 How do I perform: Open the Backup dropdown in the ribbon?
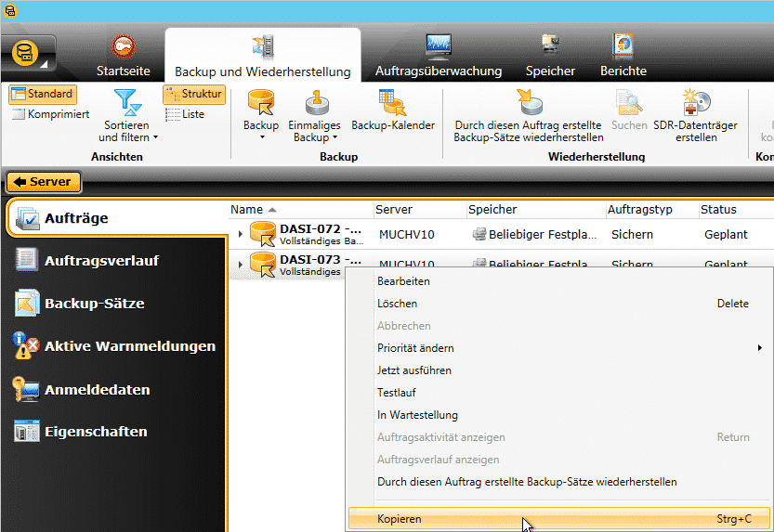(x=261, y=115)
